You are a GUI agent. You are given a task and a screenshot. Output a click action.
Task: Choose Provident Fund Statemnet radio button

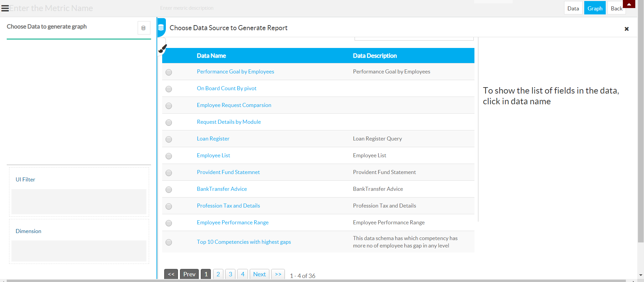169,173
